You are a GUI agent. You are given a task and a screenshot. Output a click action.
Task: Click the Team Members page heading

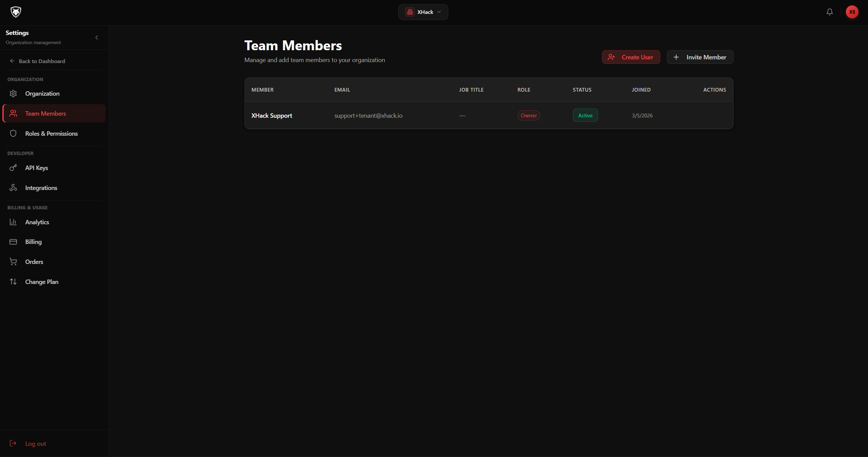pyautogui.click(x=293, y=45)
